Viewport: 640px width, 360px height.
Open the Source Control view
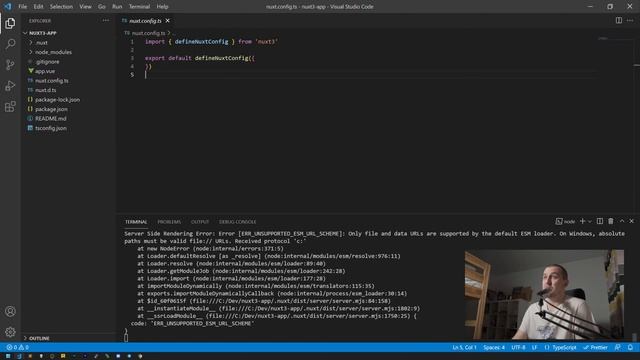tap(10, 64)
